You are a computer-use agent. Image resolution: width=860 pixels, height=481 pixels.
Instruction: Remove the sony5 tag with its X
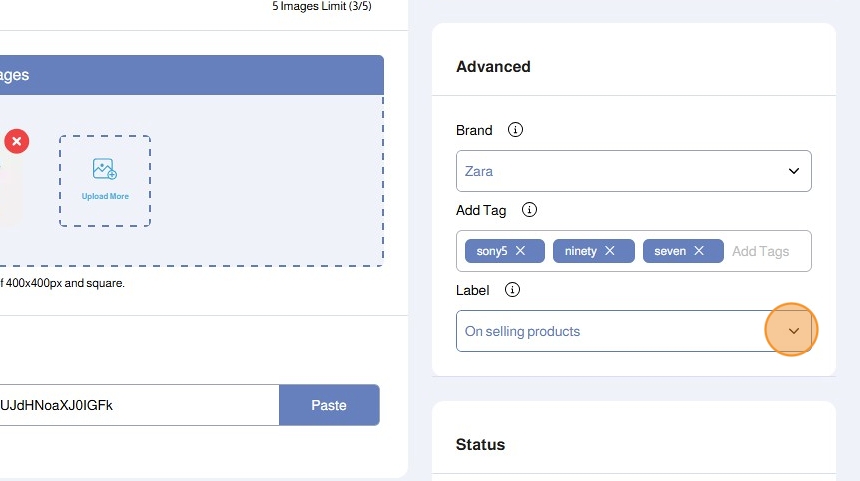[x=521, y=251]
